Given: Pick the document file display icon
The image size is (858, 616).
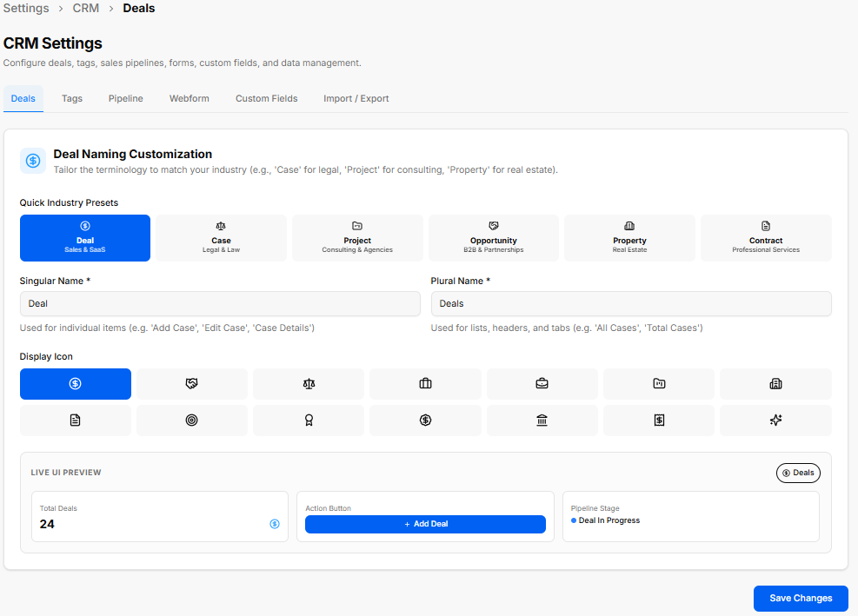Looking at the screenshot, I should [x=75, y=421].
